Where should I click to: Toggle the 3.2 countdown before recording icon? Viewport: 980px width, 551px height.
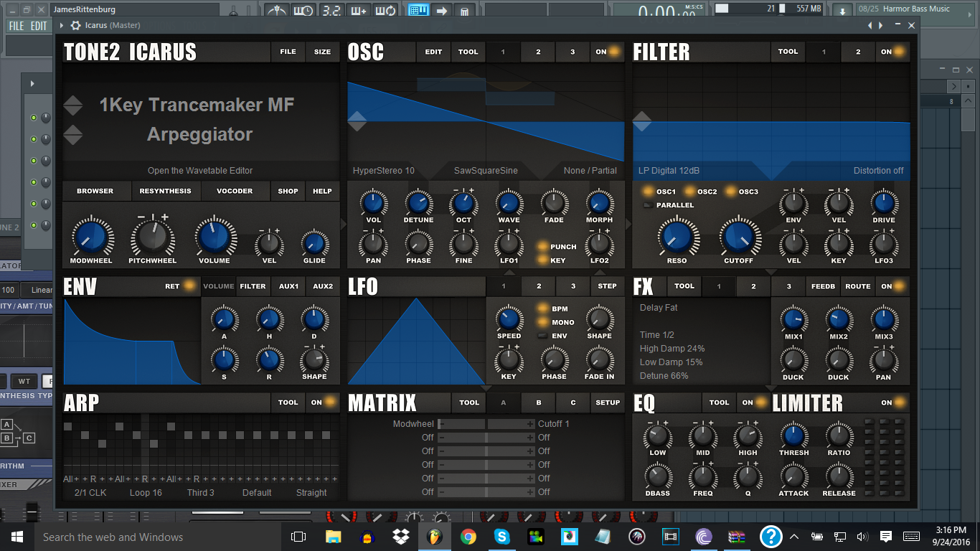click(331, 11)
